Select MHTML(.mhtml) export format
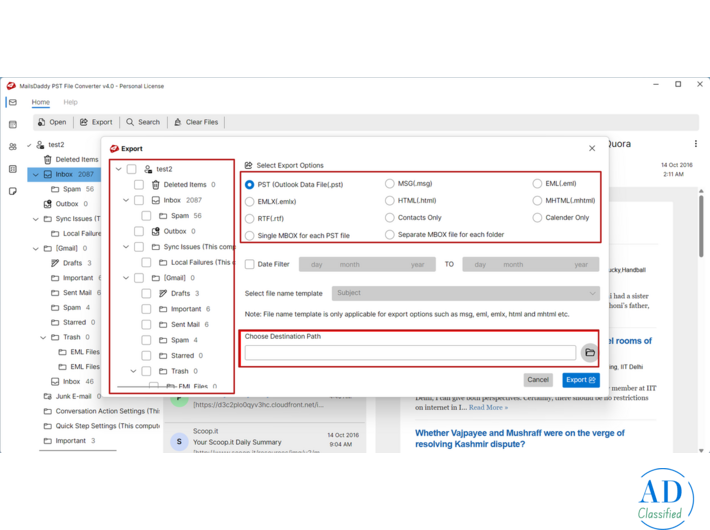Image resolution: width=710 pixels, height=530 pixels. [x=537, y=200]
